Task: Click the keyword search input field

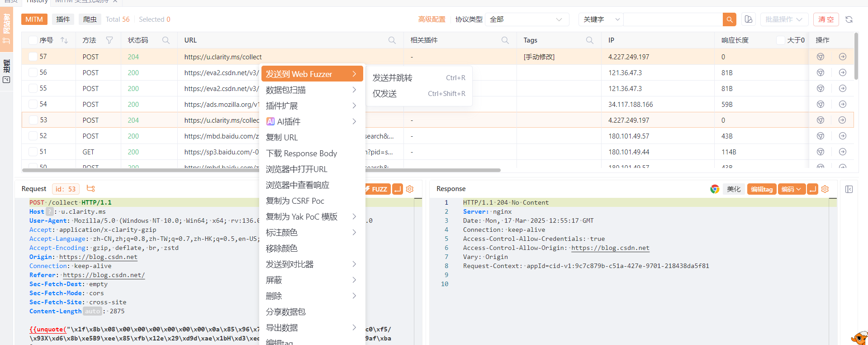Action: click(673, 19)
